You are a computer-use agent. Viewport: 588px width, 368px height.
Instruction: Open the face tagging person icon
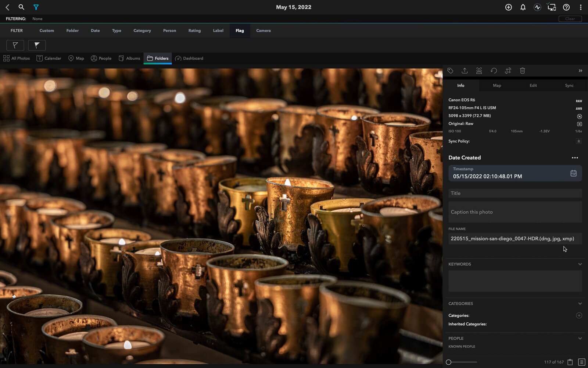pos(479,71)
